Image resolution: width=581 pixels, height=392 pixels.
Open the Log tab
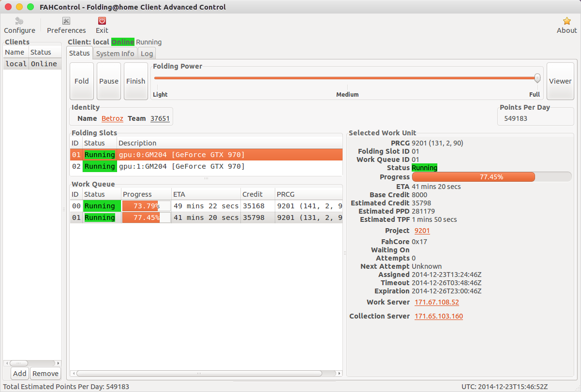pyautogui.click(x=147, y=54)
